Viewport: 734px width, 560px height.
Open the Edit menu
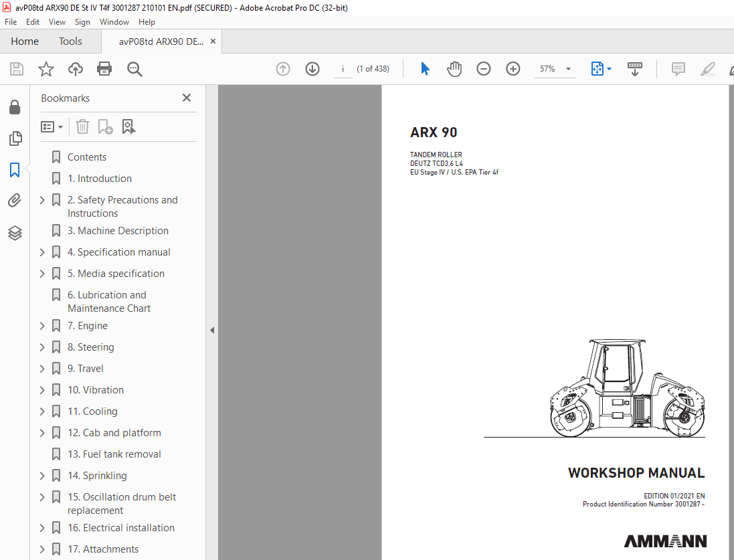pos(33,22)
